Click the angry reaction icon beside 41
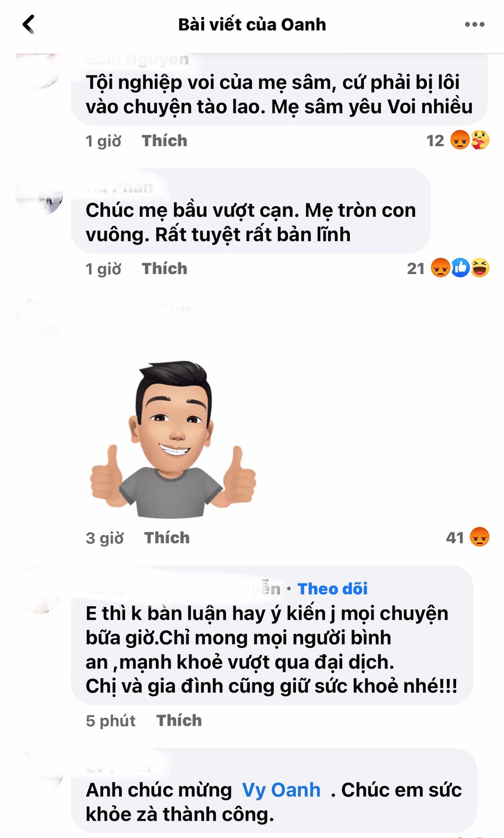This screenshot has height=838, width=504. point(479,537)
